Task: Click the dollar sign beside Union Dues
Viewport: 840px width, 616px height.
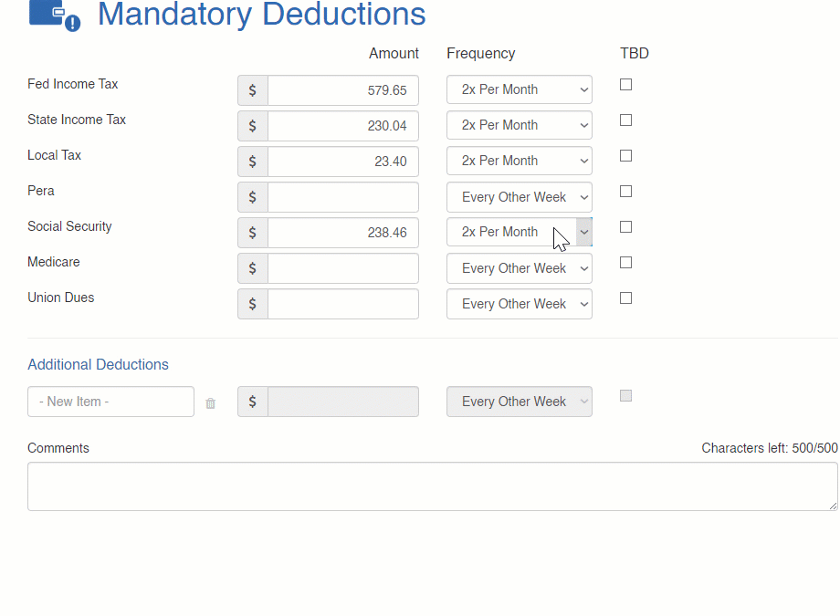Action: [x=252, y=303]
